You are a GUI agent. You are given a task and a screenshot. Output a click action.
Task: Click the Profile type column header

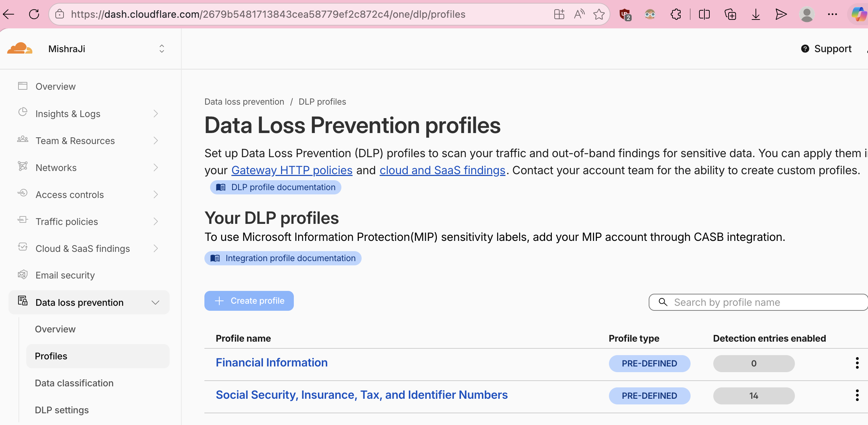[634, 338]
